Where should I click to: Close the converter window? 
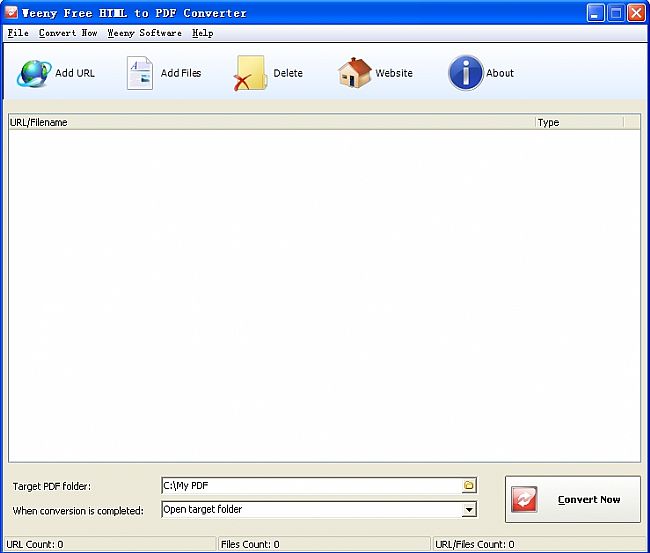(636, 13)
